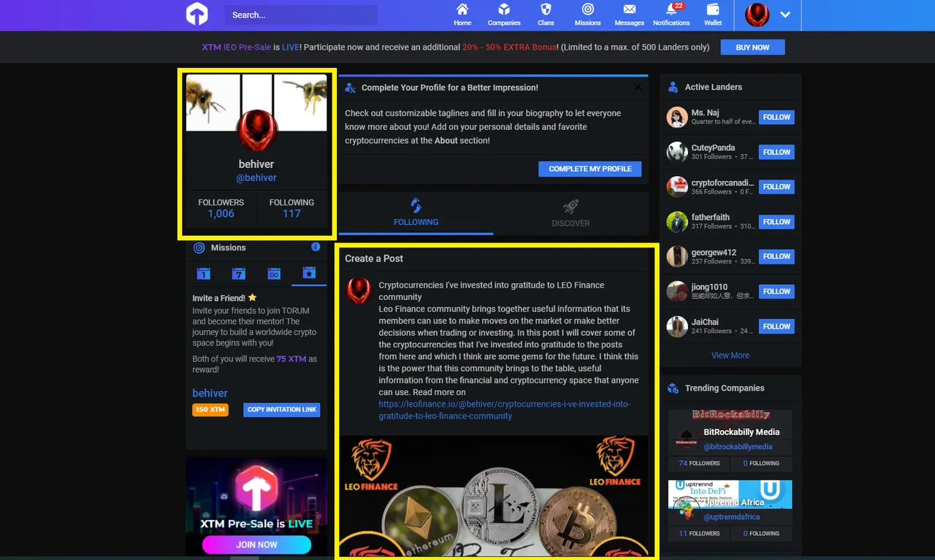Open the behiver invitation name link
The width and height of the screenshot is (935, 560).
click(x=210, y=394)
